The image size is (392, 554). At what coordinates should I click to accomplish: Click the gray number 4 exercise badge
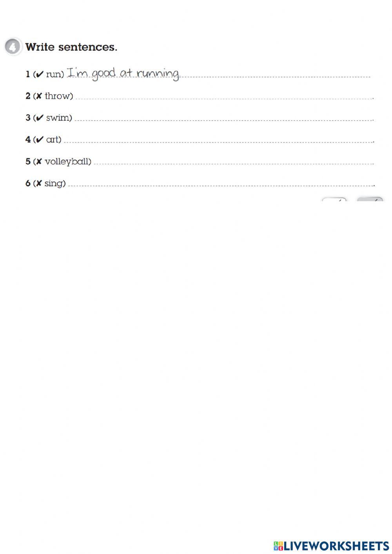(x=13, y=47)
